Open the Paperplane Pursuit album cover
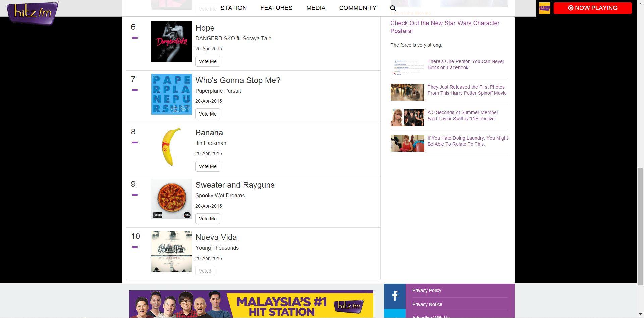Screen dimensions: 644x318 click(171, 94)
